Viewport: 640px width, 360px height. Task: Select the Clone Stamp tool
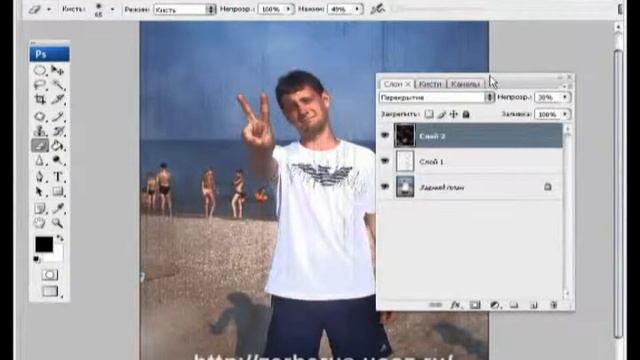click(x=40, y=131)
